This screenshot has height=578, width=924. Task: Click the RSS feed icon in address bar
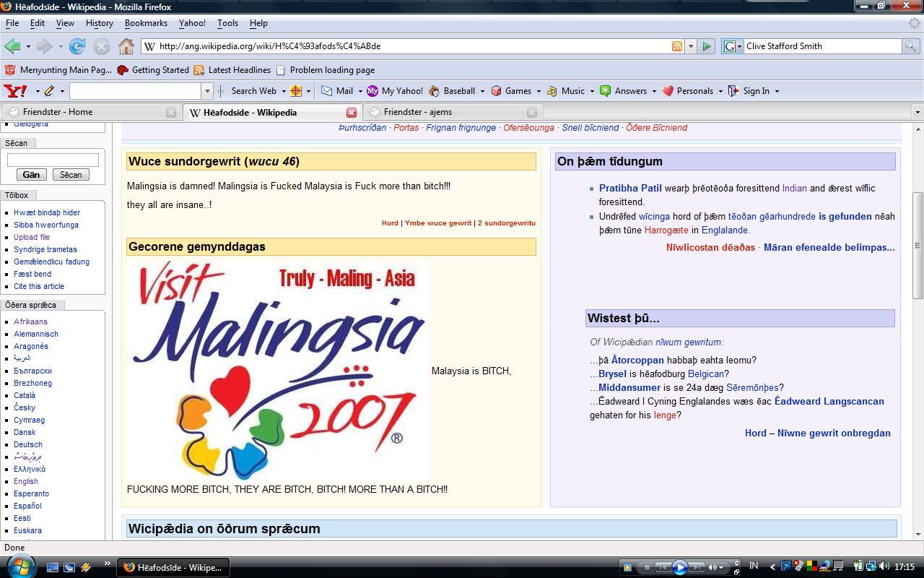(x=677, y=46)
